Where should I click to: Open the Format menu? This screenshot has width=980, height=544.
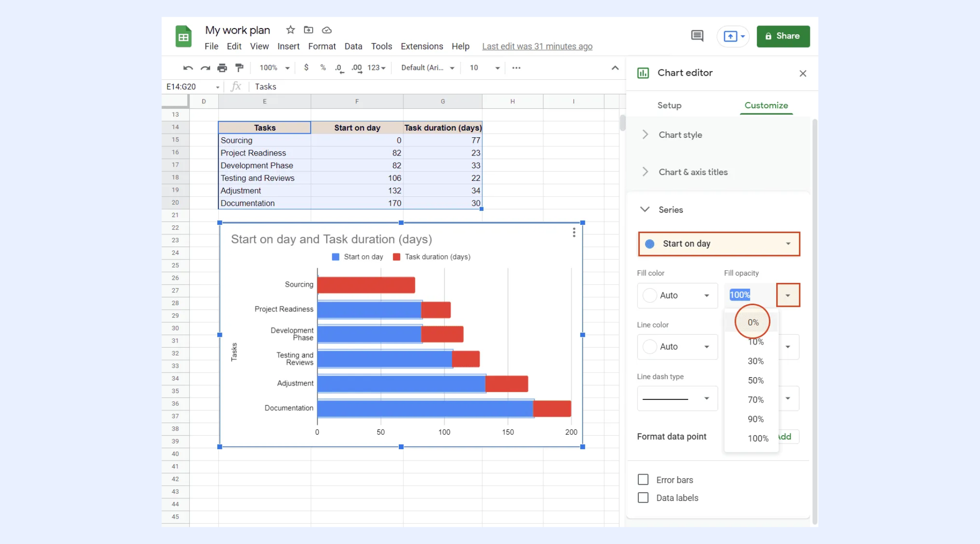tap(322, 46)
